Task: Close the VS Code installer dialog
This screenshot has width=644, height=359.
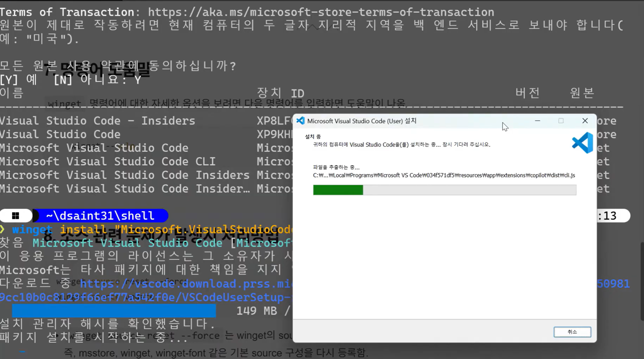Action: [x=585, y=121]
